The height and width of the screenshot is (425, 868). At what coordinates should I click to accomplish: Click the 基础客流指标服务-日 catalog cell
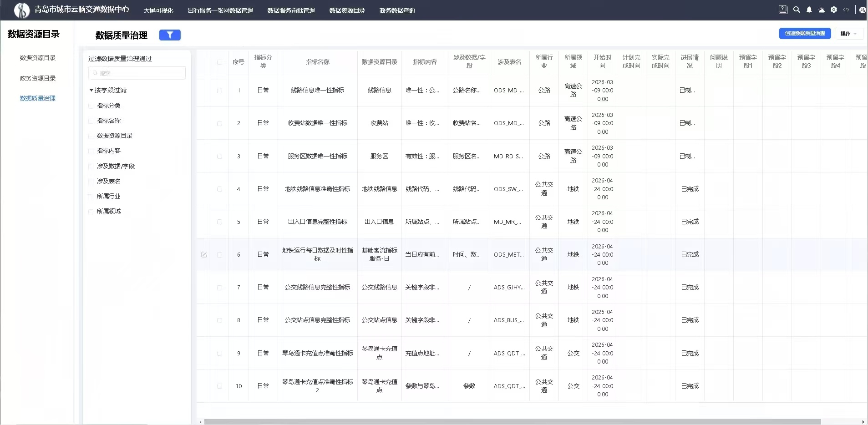click(x=380, y=254)
